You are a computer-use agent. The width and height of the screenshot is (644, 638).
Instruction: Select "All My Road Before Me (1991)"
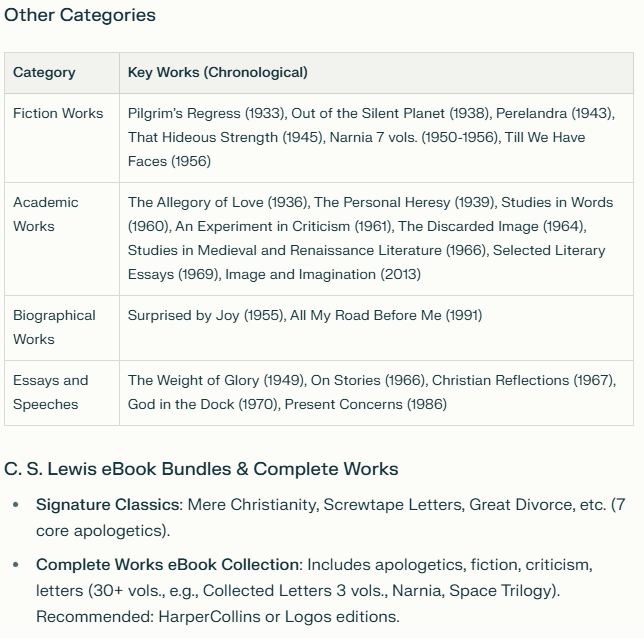(x=385, y=315)
